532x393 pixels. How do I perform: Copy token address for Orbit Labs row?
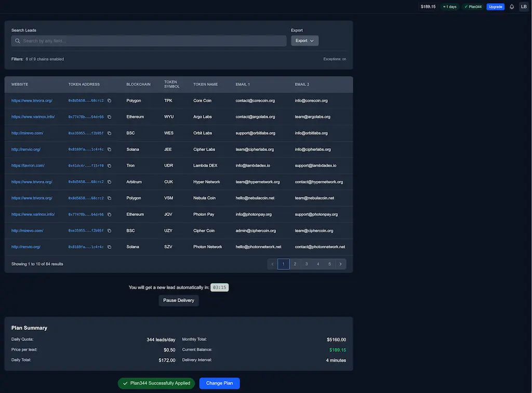pos(109,133)
